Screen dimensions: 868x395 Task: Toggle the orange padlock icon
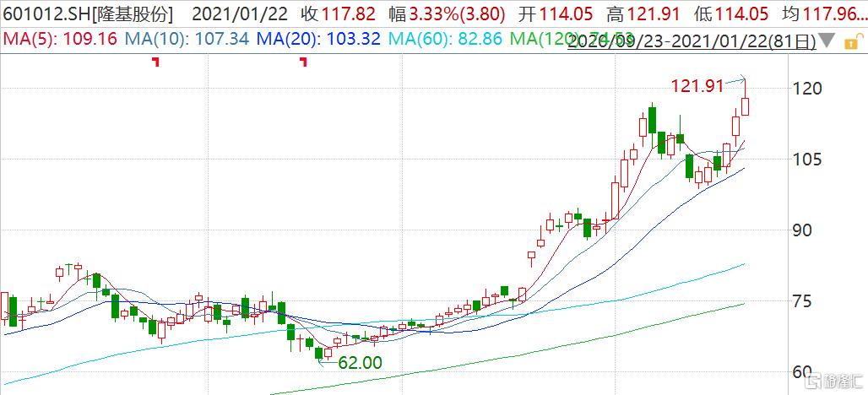854,41
